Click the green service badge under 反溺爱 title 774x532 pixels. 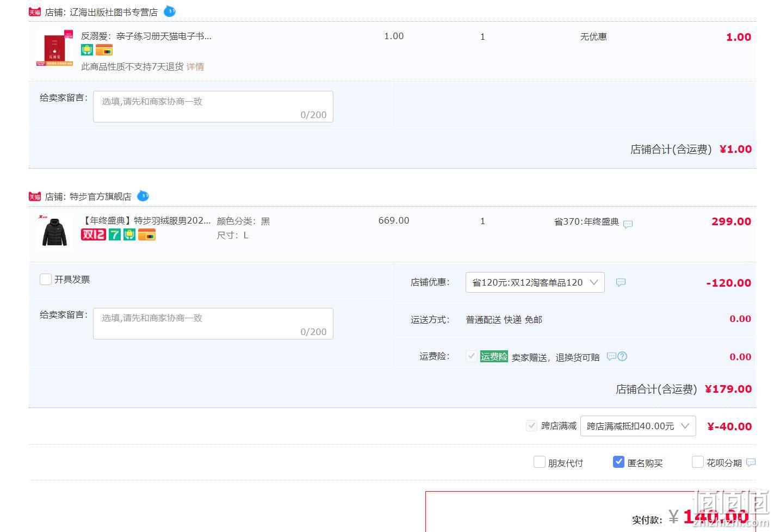pos(87,50)
